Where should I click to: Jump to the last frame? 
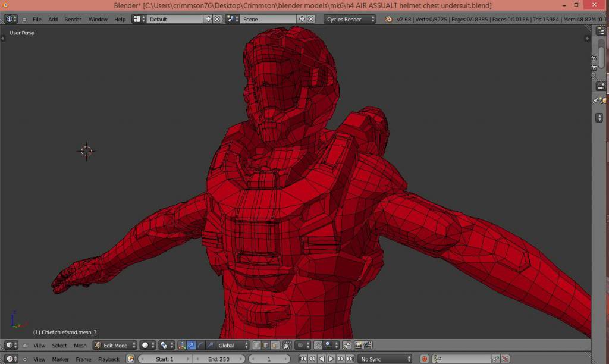point(350,359)
